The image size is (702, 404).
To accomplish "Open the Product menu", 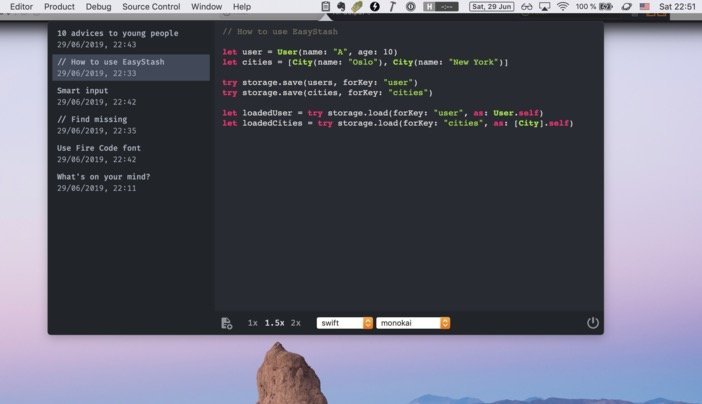I will click(x=59, y=7).
